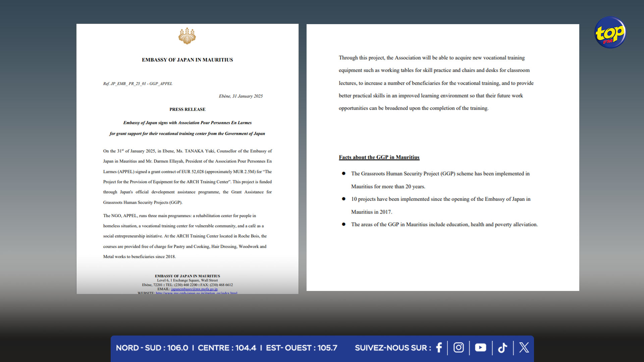Click "Facts about the GGP in Mauritius" heading
This screenshot has width=644, height=362.
(379, 157)
